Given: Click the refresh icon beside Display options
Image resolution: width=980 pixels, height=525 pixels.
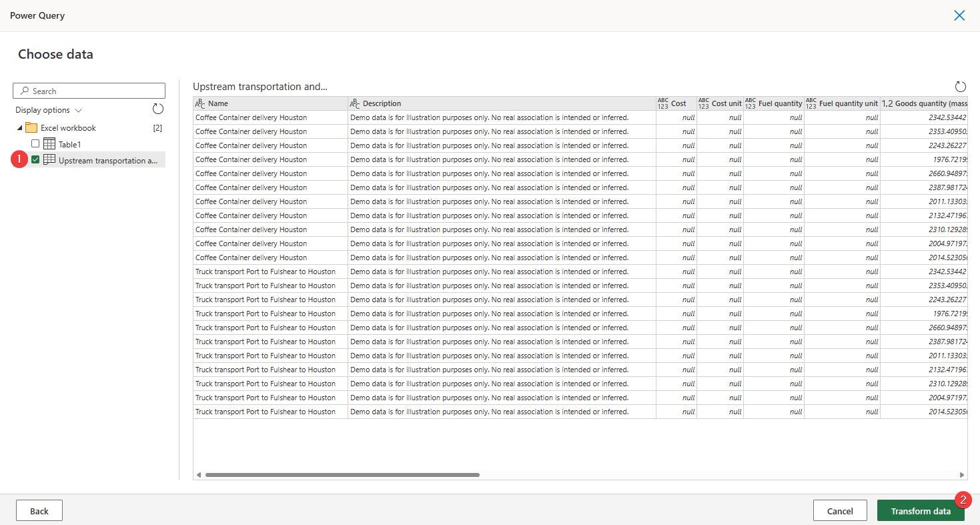Looking at the screenshot, I should [x=158, y=109].
